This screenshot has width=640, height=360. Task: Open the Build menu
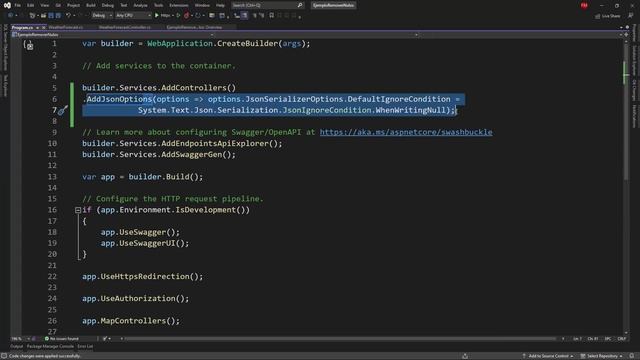coord(91,5)
